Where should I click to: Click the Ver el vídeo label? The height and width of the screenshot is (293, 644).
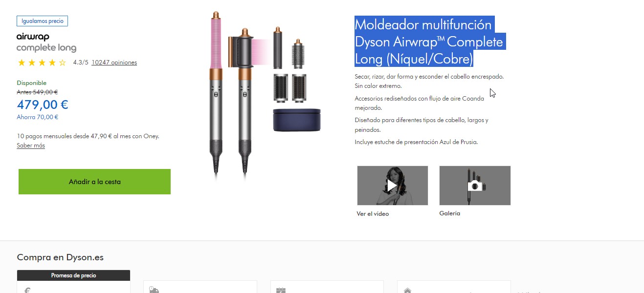tap(373, 214)
